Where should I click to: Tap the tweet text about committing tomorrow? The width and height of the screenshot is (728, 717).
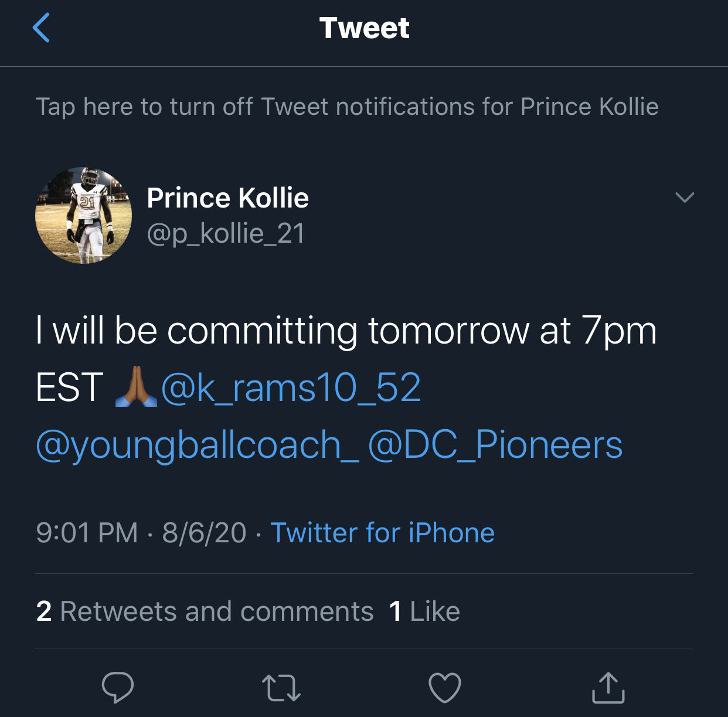pos(346,331)
